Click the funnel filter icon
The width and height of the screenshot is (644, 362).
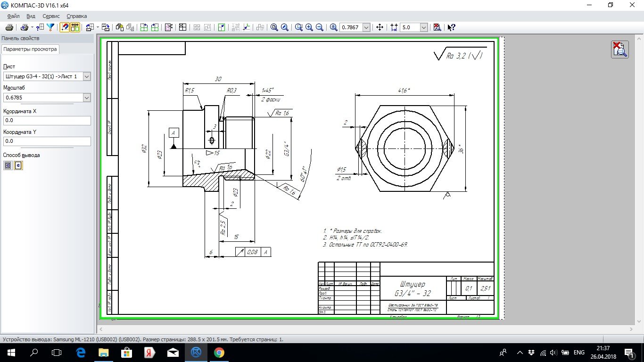coord(50,27)
